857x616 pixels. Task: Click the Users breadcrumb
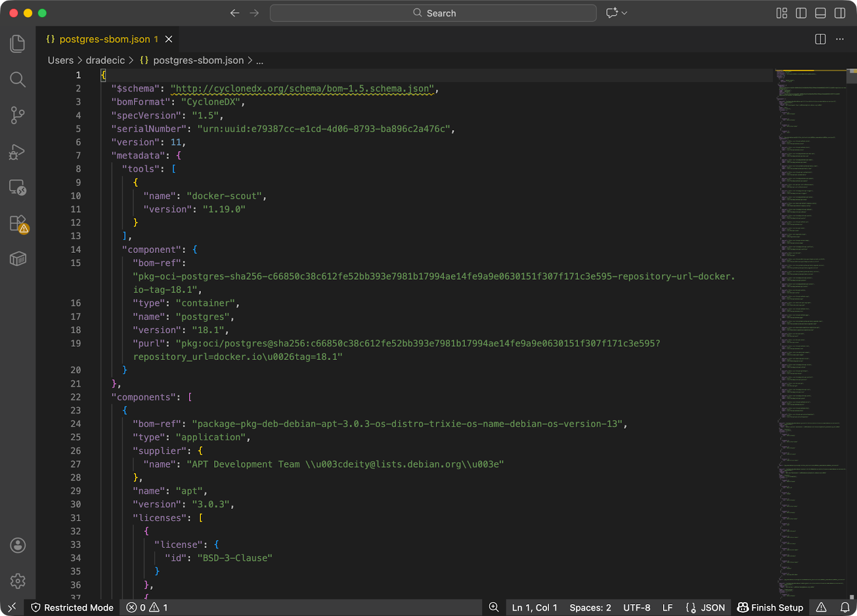(x=61, y=61)
